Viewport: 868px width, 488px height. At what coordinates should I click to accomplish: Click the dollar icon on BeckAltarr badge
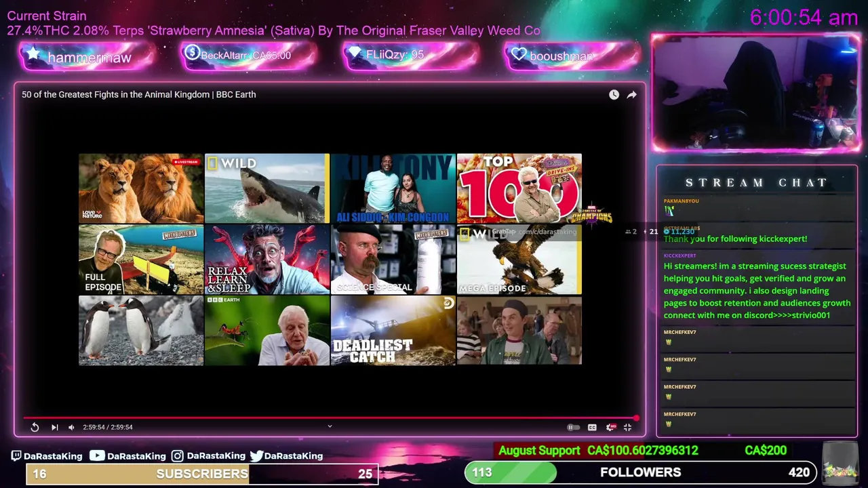point(192,53)
